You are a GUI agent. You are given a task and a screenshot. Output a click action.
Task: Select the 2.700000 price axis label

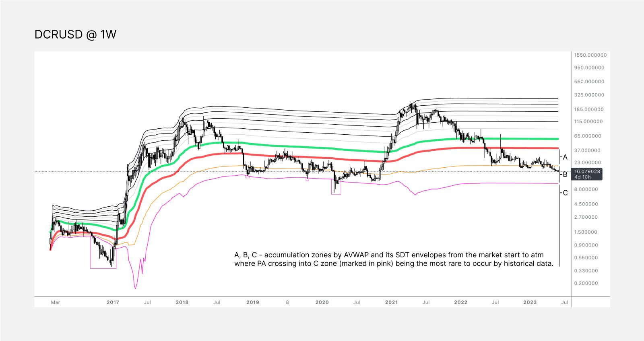tap(586, 217)
